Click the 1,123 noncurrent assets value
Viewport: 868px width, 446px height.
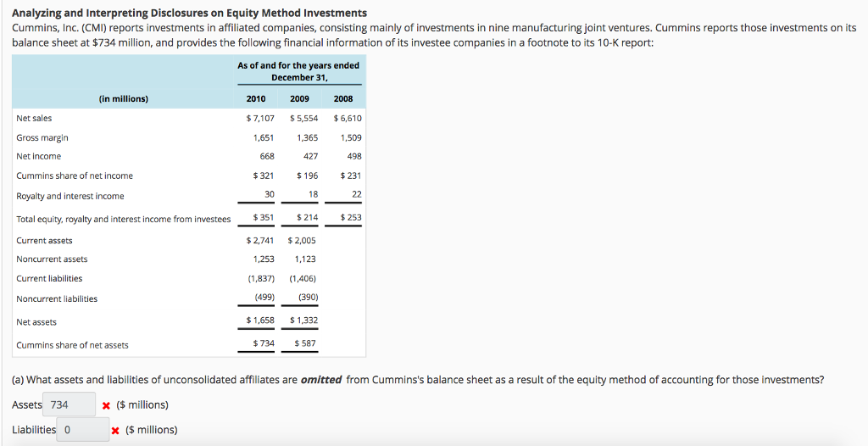pos(305,259)
